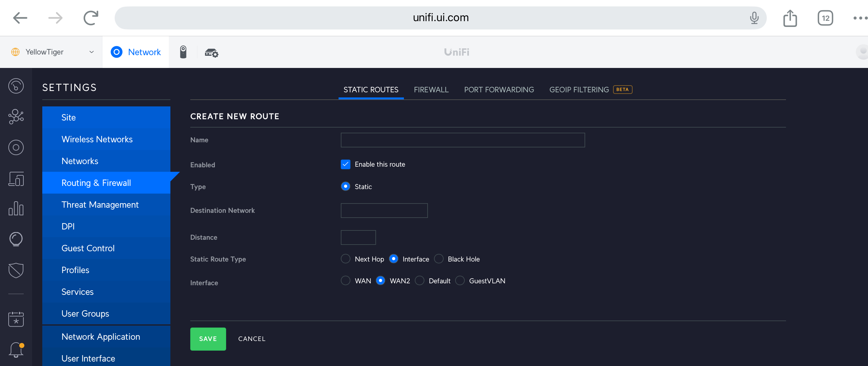Choose the GuestVLAN interface radio button
The image size is (868, 366).
click(460, 281)
